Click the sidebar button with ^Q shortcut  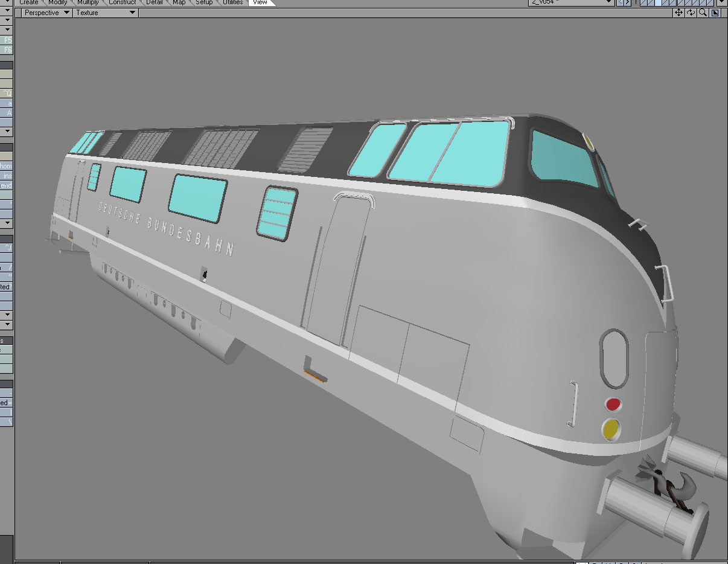click(7, 93)
